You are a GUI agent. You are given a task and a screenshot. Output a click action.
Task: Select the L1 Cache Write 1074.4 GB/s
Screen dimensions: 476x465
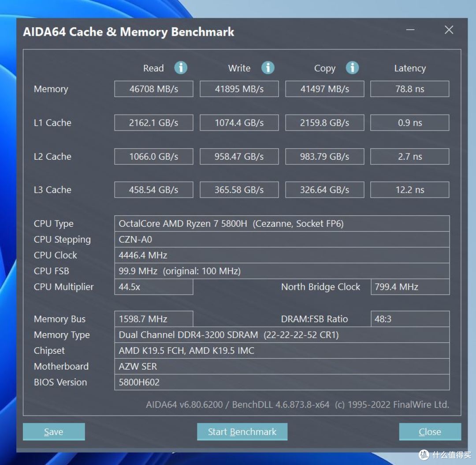tap(239, 123)
